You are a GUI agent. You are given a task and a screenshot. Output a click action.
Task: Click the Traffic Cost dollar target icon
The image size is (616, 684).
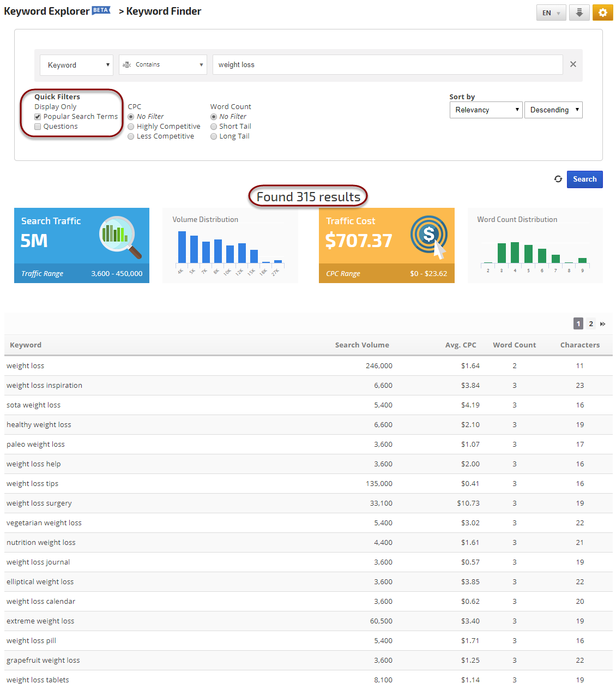point(429,236)
